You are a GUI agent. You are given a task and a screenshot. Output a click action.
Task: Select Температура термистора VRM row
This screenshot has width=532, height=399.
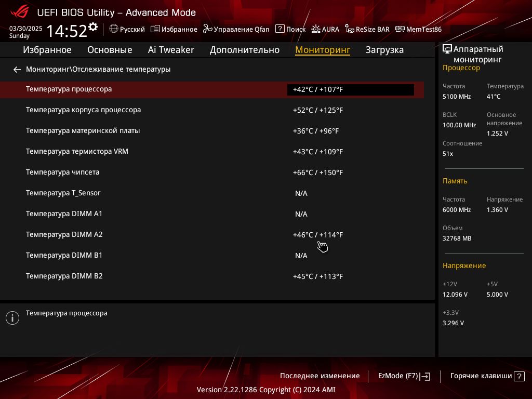212,152
